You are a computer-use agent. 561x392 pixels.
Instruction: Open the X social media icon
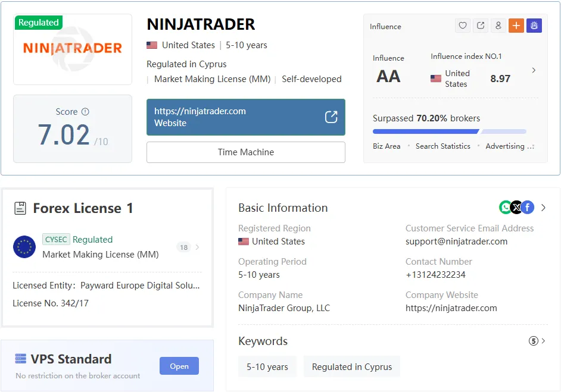pos(516,207)
